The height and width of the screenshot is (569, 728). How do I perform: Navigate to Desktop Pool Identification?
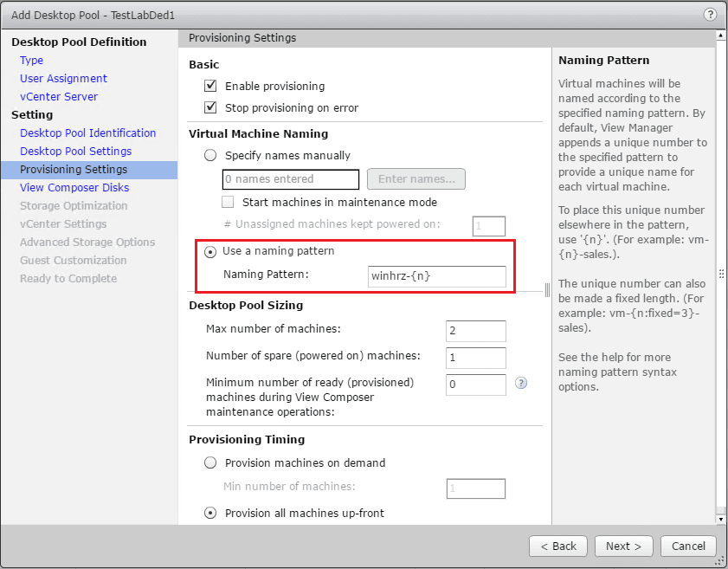tap(87, 133)
